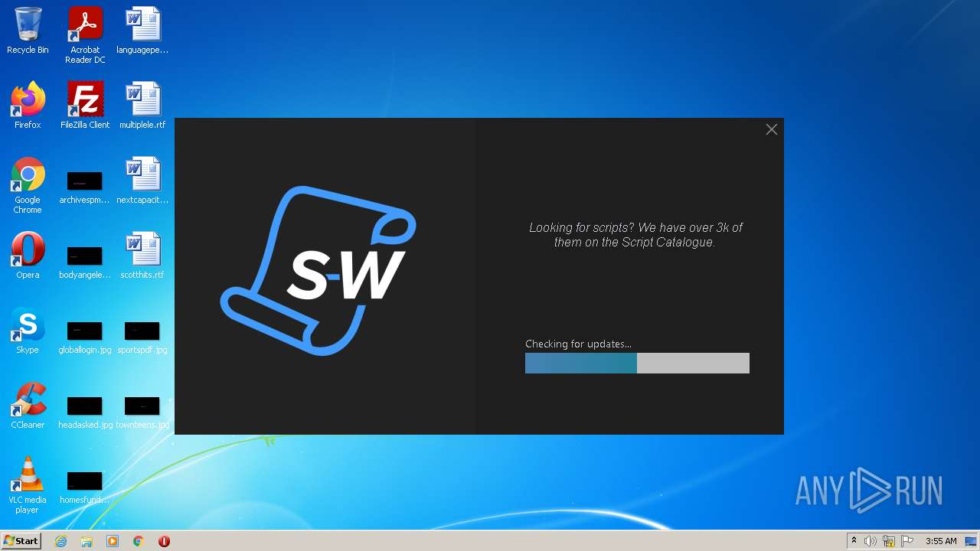Open Acrobat Reader DC shortcut
The height and width of the screenshot is (551, 980).
85,35
